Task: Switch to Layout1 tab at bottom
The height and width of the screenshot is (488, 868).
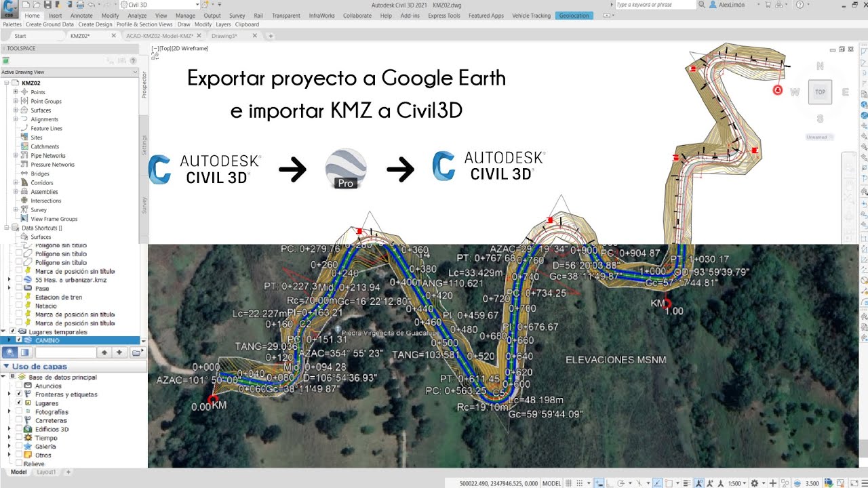Action: 46,472
